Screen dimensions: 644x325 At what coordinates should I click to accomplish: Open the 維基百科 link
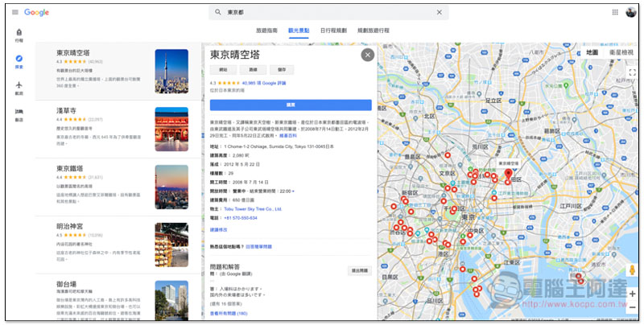(x=288, y=135)
